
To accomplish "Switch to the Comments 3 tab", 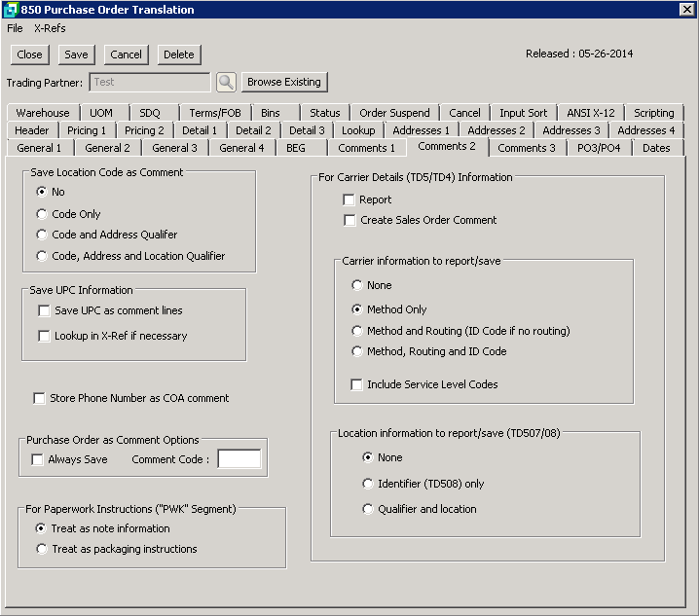I will click(x=527, y=148).
